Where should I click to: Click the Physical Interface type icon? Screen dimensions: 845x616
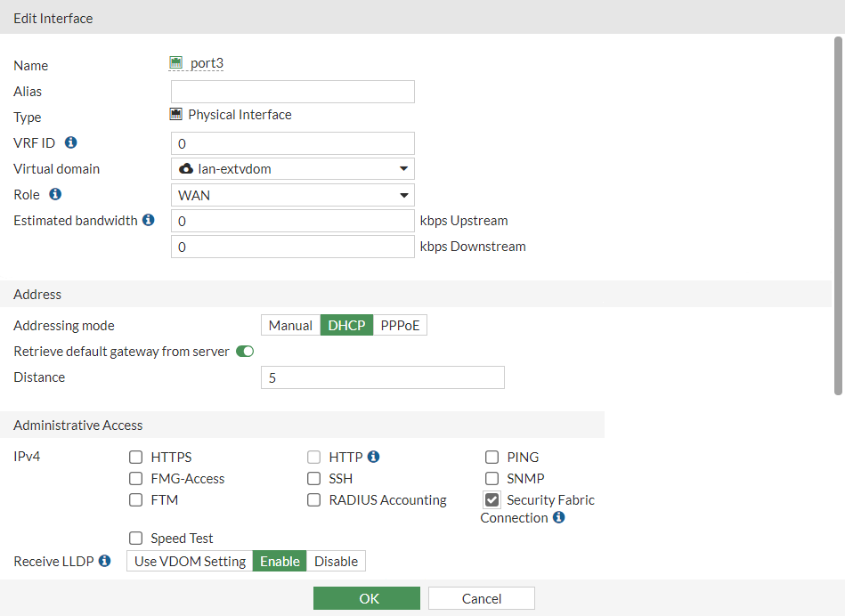click(x=176, y=114)
